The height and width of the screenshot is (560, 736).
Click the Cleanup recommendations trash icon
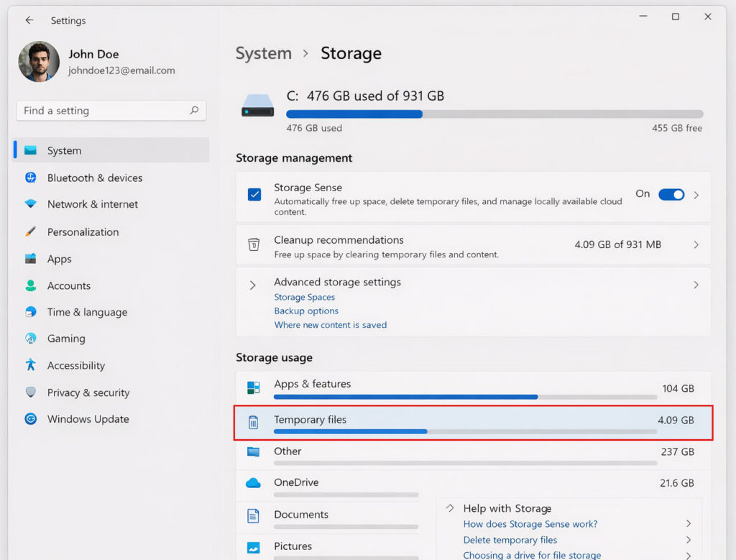tap(254, 245)
